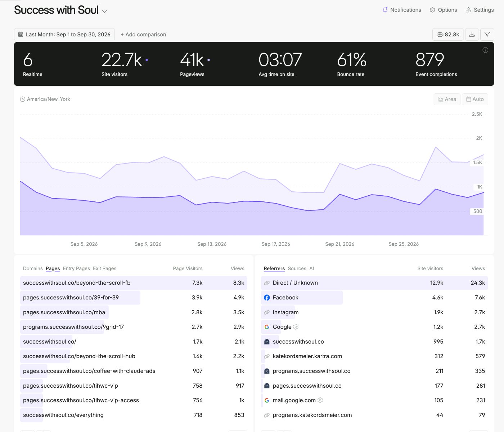Switch to the Entry Pages tab

[76, 268]
